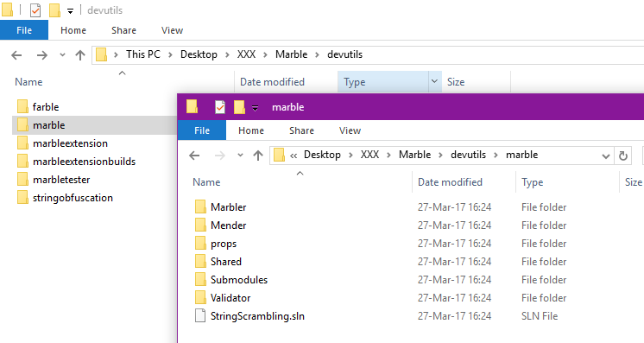Select the Mender folder icon
Screen dimensions: 644x343
point(200,225)
